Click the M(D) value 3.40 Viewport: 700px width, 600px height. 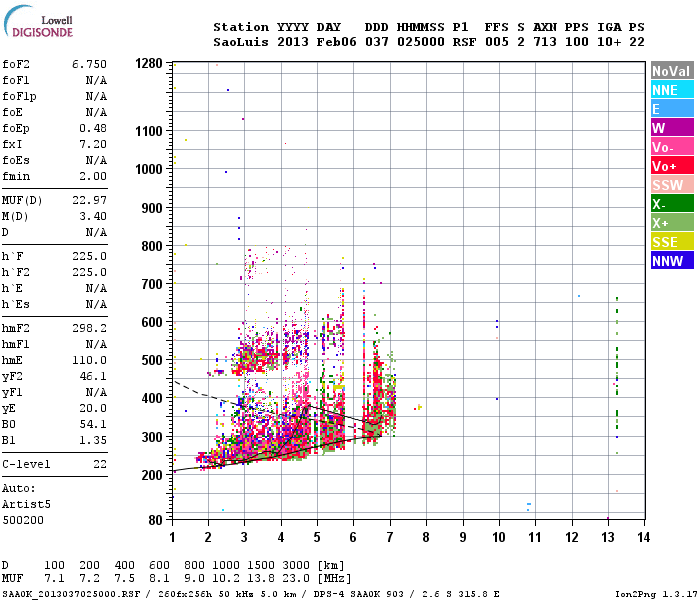click(93, 216)
